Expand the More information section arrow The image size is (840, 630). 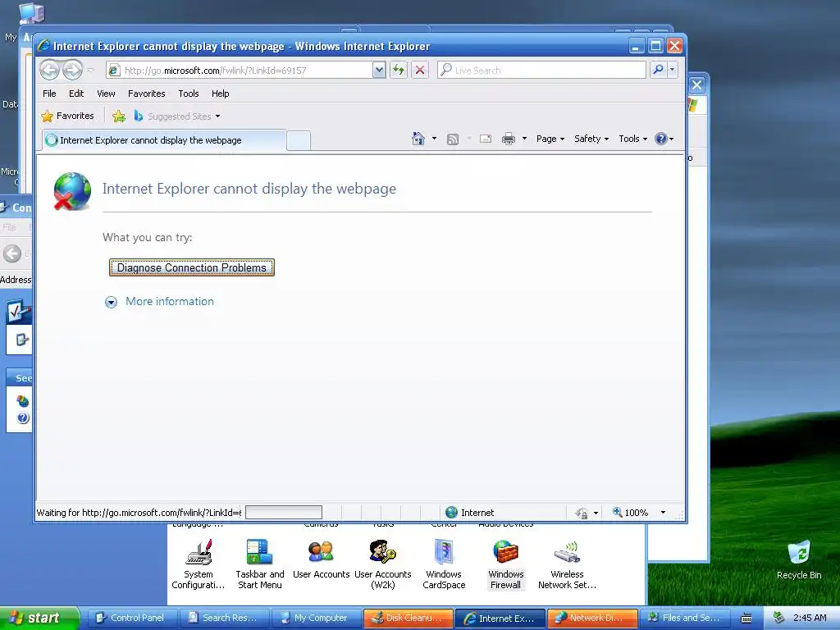click(x=111, y=302)
